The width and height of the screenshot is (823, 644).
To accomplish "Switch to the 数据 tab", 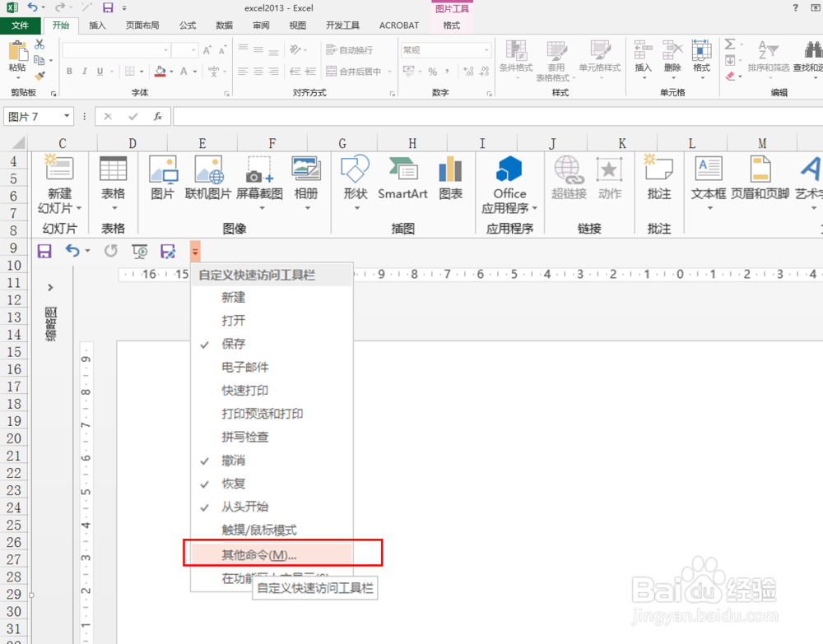I will tap(224, 25).
